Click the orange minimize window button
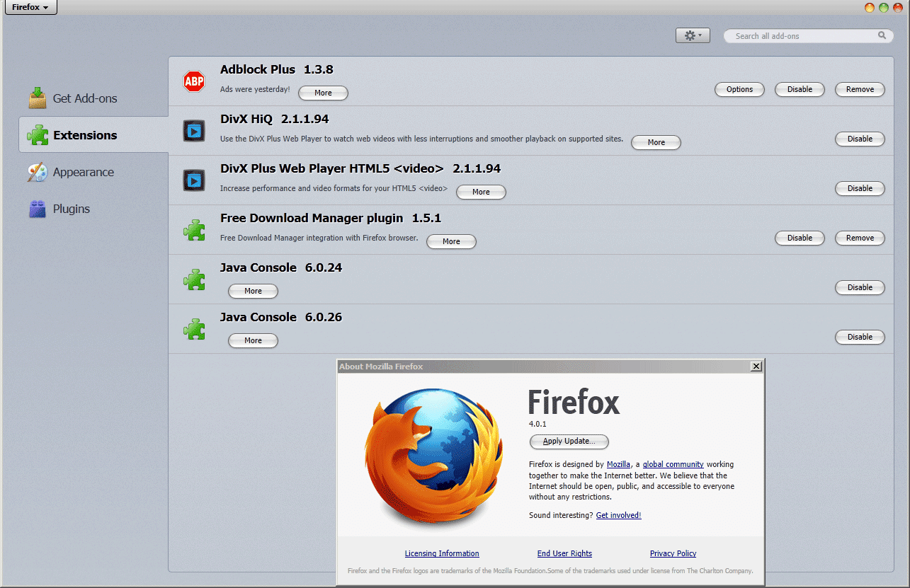910x588 pixels. tap(870, 7)
